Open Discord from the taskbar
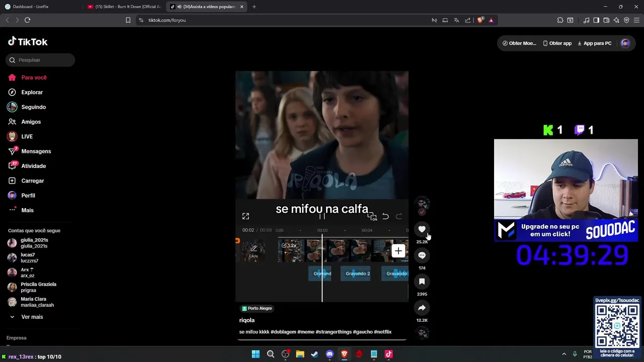644x362 pixels. coord(330,354)
